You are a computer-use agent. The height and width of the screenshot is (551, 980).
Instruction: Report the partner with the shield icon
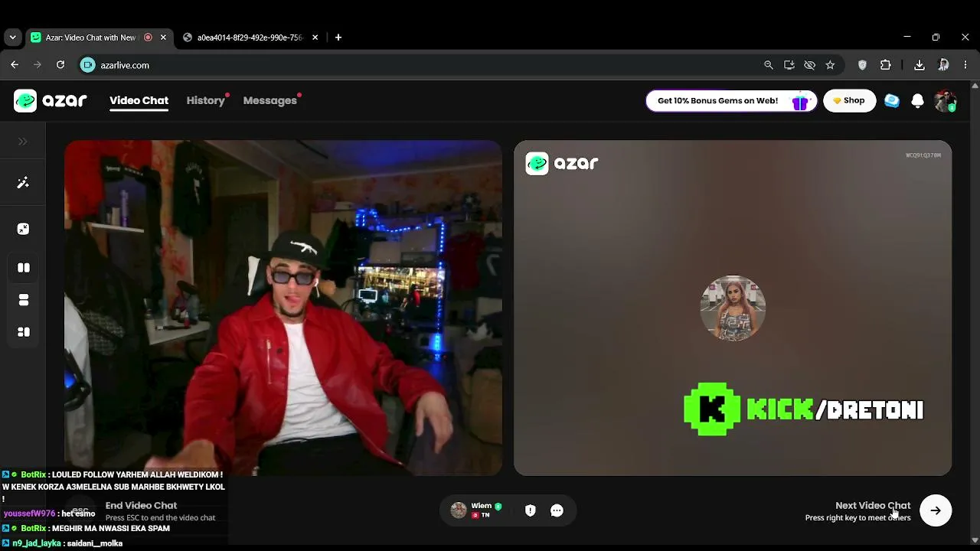pos(530,510)
